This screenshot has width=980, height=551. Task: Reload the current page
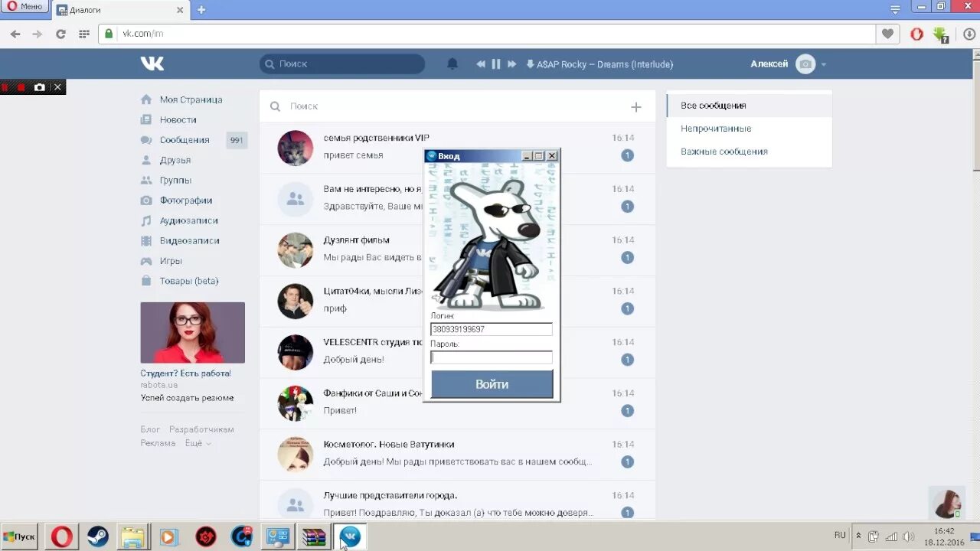[60, 34]
